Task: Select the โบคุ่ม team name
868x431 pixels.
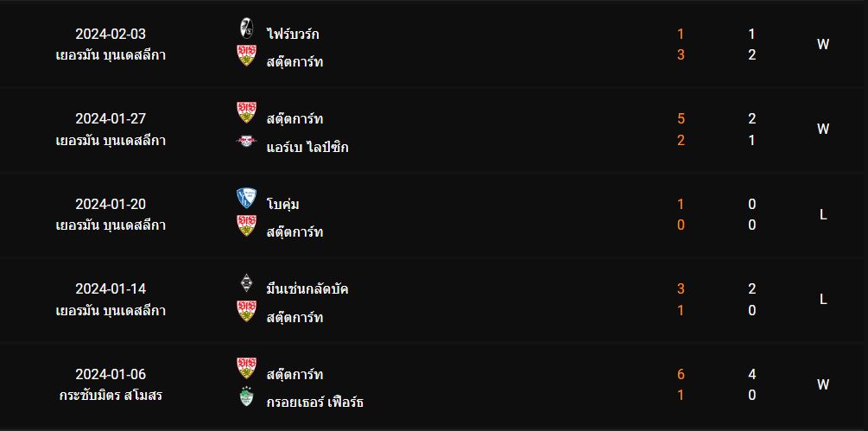Action: 283,204
